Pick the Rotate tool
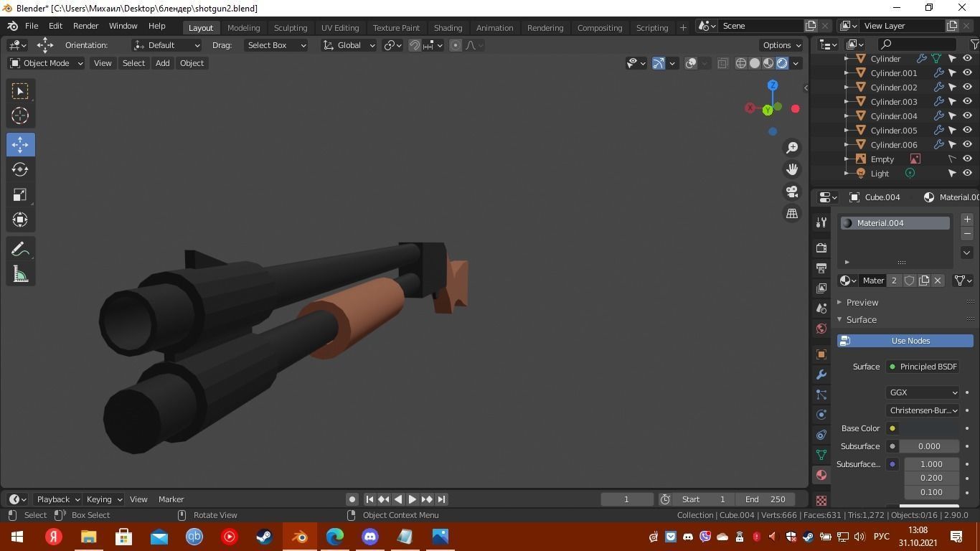The image size is (980, 551). [x=20, y=169]
